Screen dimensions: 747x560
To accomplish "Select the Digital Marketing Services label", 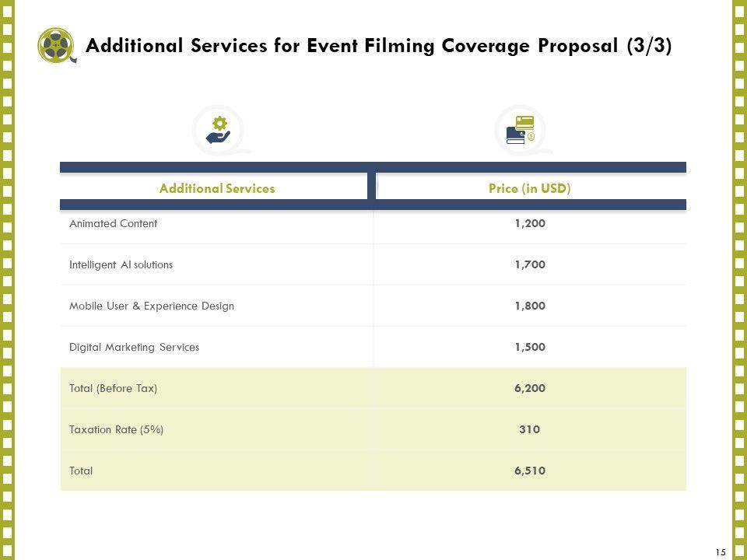I will pos(134,347).
